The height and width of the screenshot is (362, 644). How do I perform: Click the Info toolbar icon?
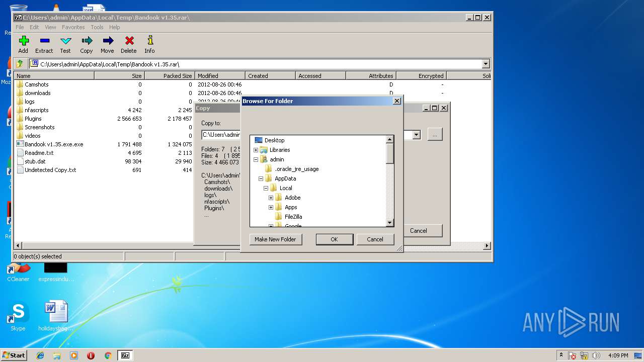pos(149,44)
